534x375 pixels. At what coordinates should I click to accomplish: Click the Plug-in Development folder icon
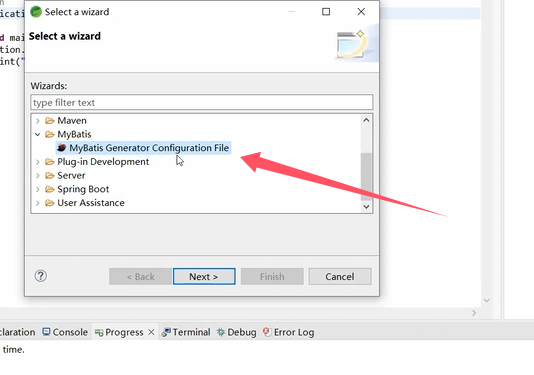(50, 162)
